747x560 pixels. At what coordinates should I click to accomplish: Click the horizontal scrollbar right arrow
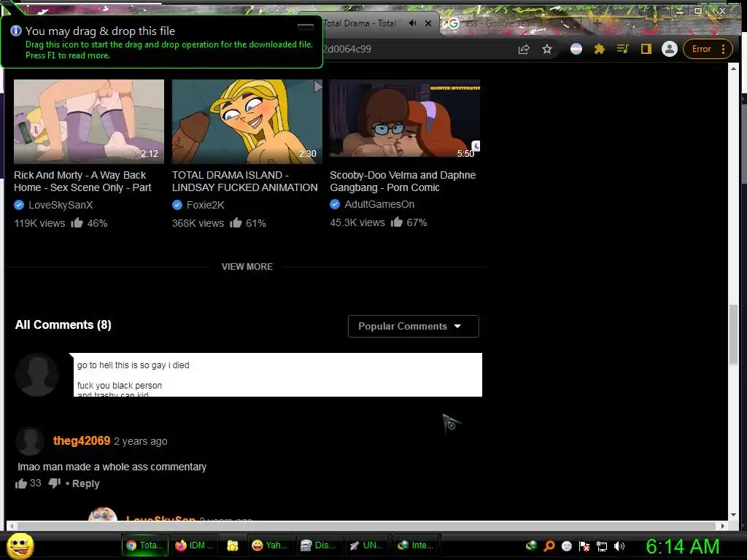(723, 526)
